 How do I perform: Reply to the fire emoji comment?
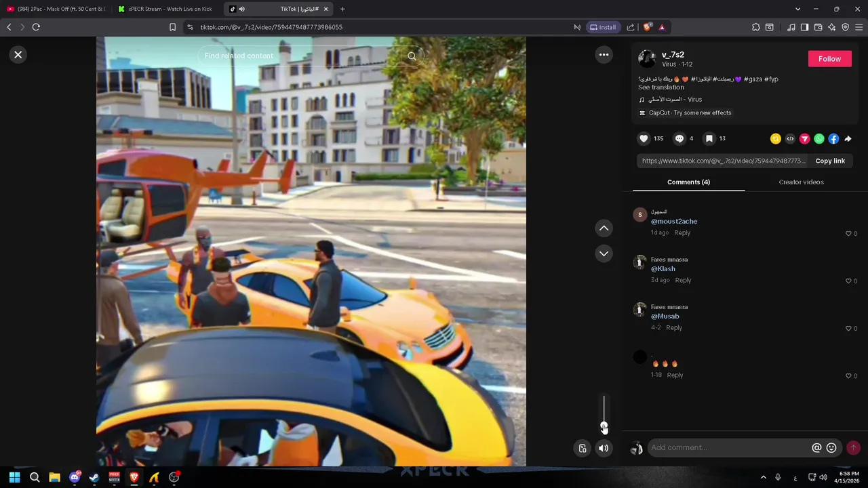pyautogui.click(x=675, y=375)
